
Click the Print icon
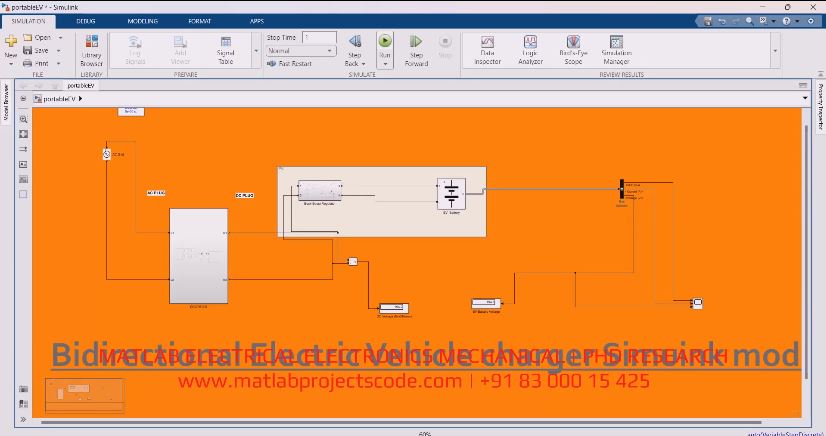tap(27, 63)
